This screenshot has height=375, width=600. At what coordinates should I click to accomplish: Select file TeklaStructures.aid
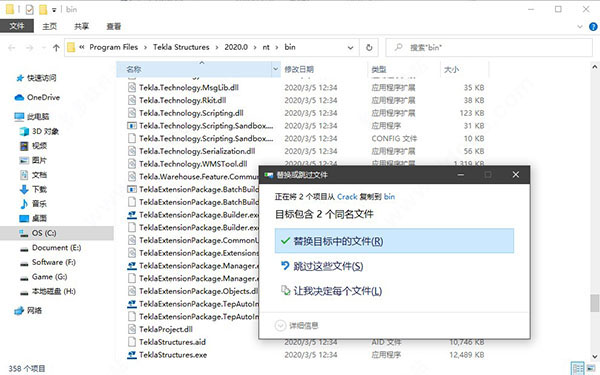172,342
